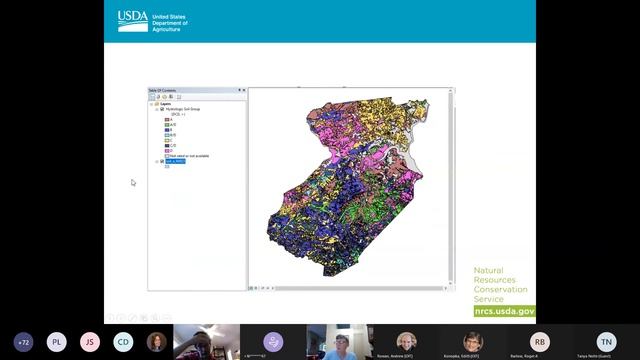This screenshot has width=640, height=360.
Task: Click the Layers data frame folder icon
Action: point(157,104)
